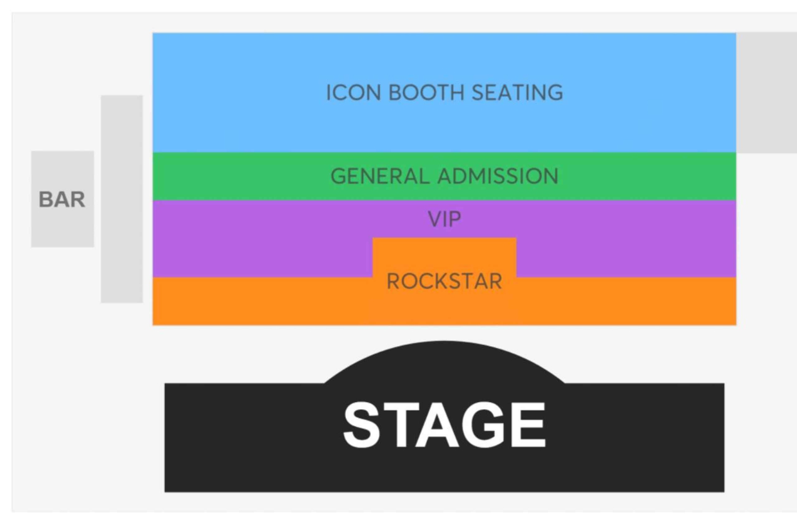
Task: Click the white STAGE lettering
Action: 444,425
